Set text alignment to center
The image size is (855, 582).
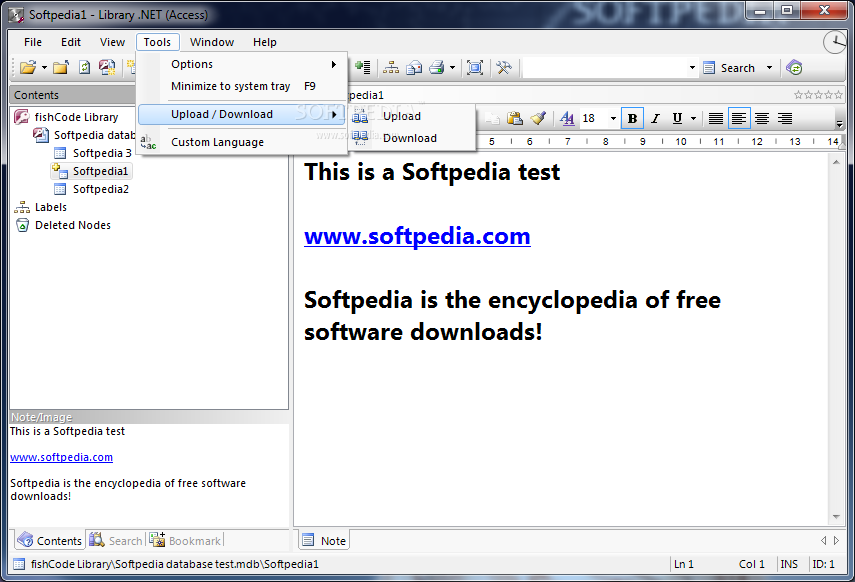[x=762, y=118]
